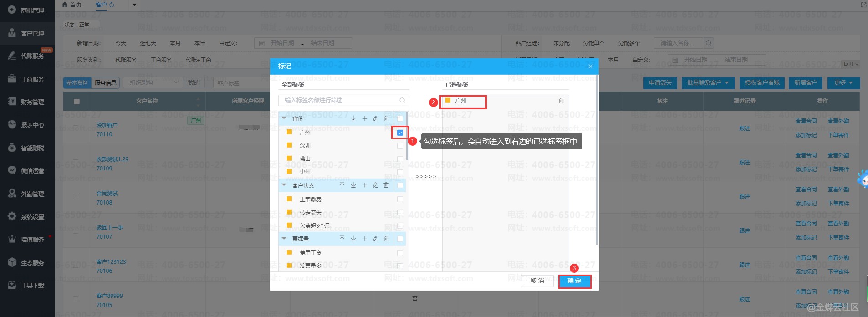Click the 取消 button
The height and width of the screenshot is (317, 868).
pyautogui.click(x=537, y=281)
